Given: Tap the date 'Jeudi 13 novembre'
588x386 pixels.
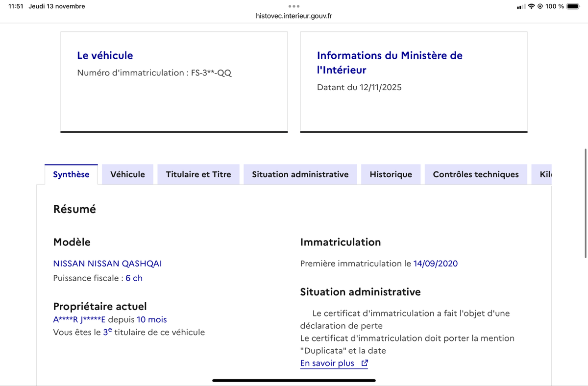Looking at the screenshot, I should pyautogui.click(x=57, y=6).
